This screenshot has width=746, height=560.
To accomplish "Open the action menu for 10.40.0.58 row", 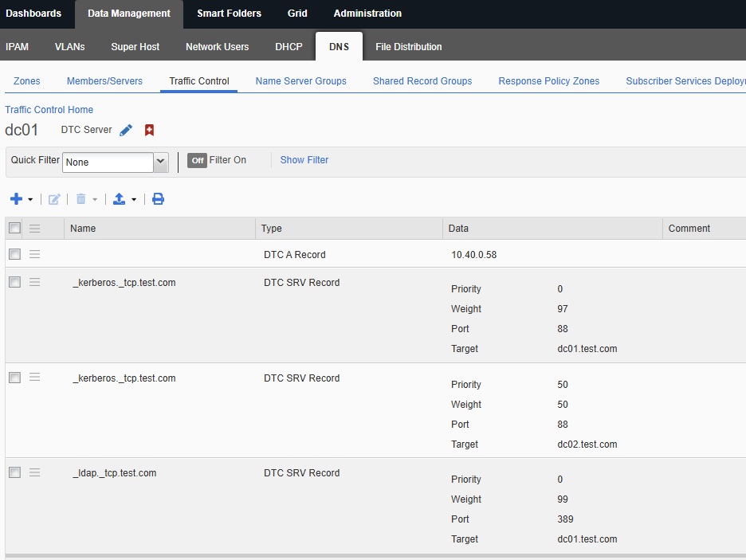I will tap(35, 254).
